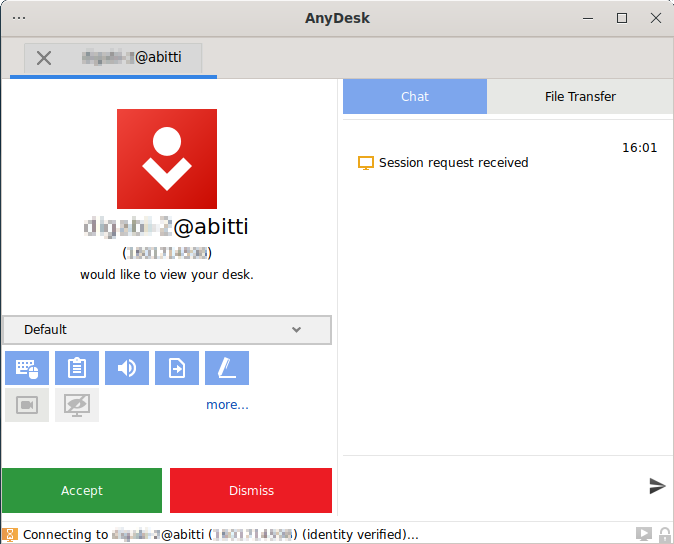Viewport: 674px width, 544px height.
Task: Toggle keyboard and mouse control permission
Action: (27, 368)
